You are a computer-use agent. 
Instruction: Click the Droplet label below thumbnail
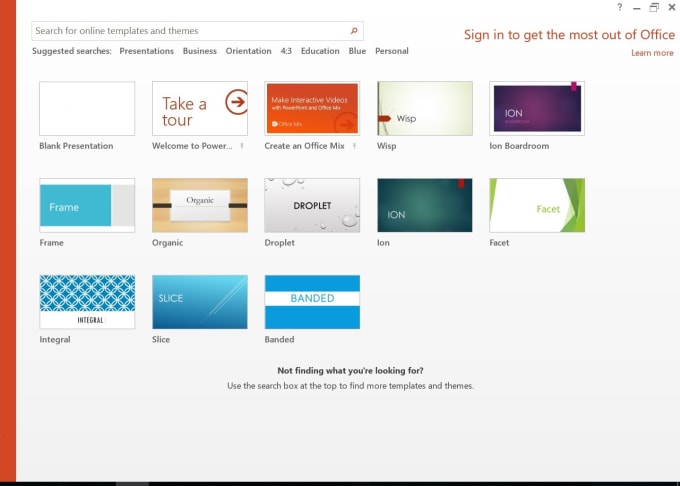pyautogui.click(x=280, y=243)
